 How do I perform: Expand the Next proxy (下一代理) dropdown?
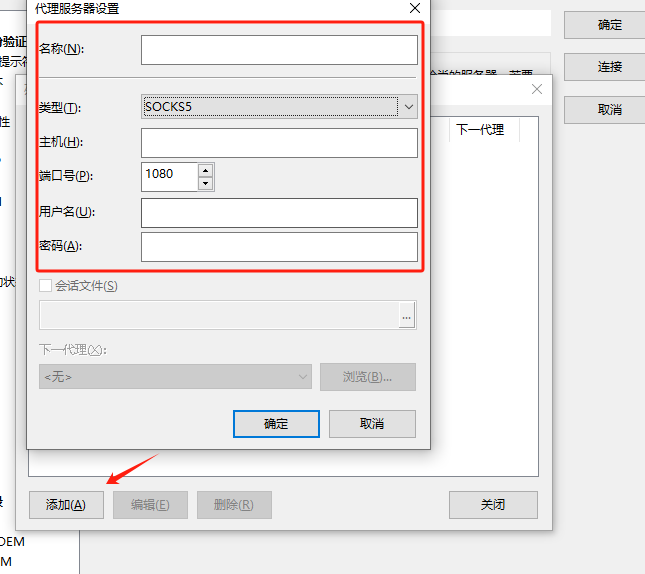(x=175, y=377)
